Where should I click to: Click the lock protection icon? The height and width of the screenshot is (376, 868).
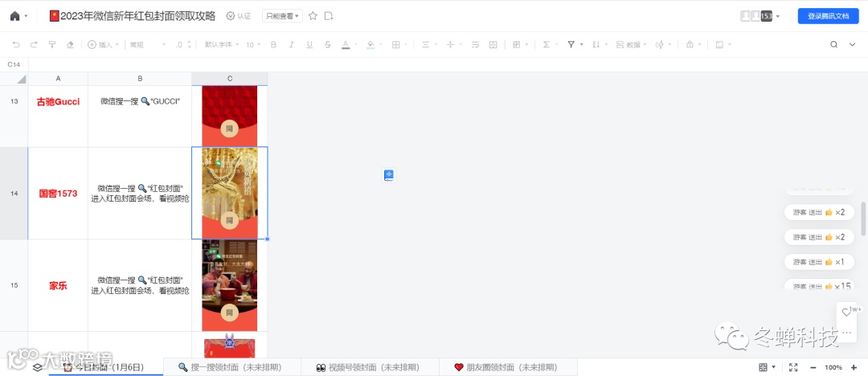(690, 45)
